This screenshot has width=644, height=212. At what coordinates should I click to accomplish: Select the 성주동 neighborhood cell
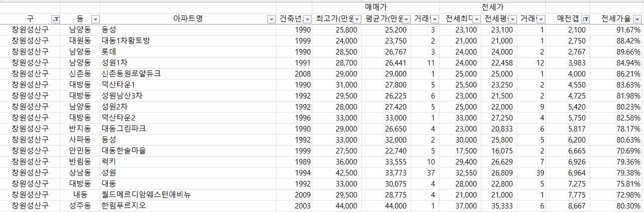80,205
